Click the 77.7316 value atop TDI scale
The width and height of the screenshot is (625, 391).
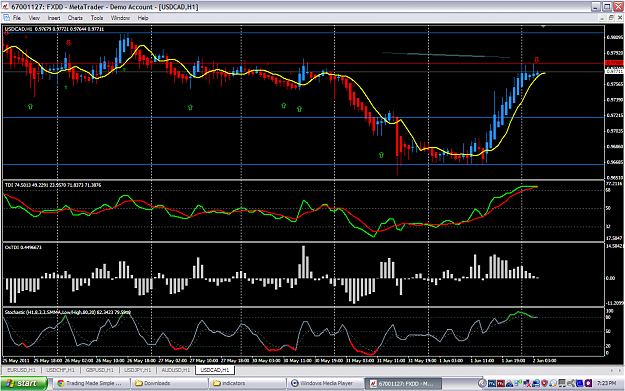point(615,184)
